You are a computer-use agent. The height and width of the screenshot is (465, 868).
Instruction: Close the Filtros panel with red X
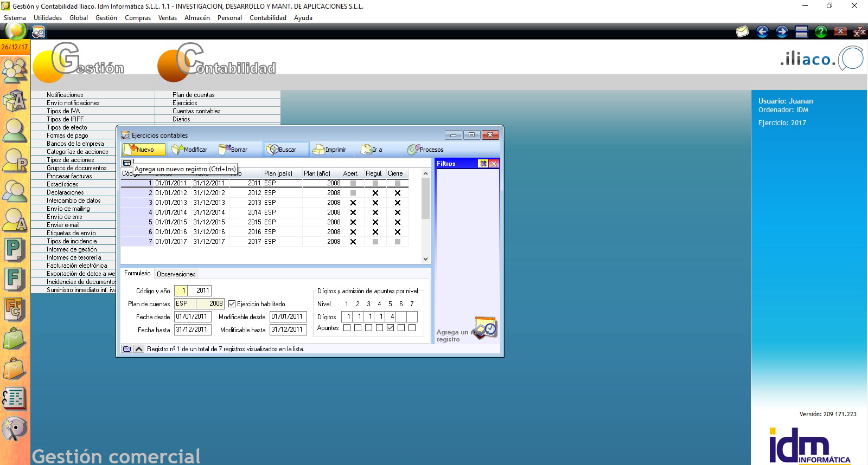coord(494,163)
